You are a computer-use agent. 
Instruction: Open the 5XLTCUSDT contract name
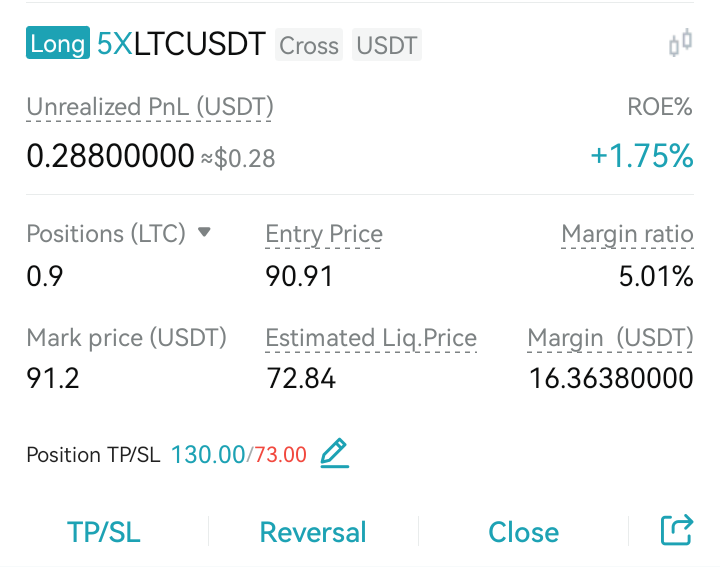pos(181,44)
